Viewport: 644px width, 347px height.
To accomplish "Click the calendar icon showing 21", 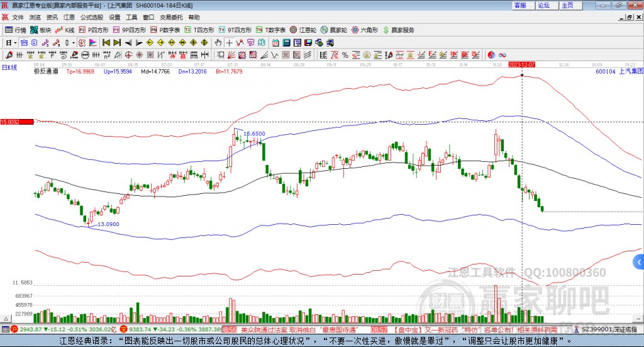I will pos(275,43).
